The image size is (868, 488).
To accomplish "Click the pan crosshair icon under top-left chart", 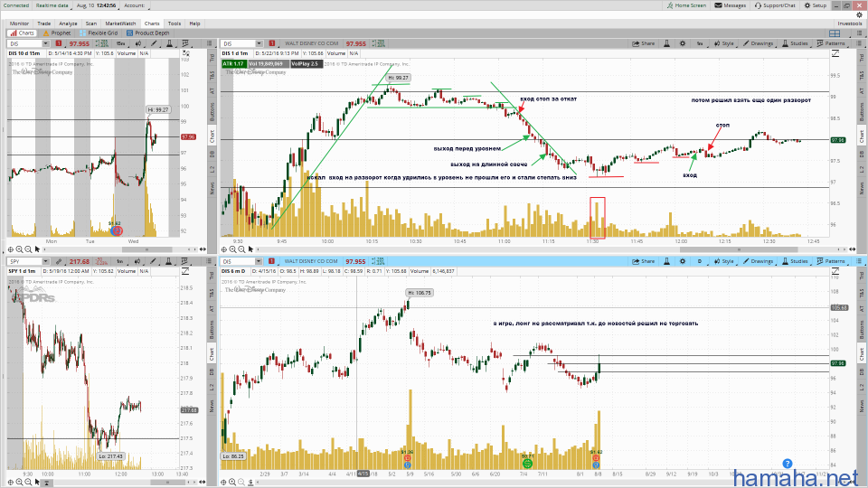I will pyautogui.click(x=11, y=249).
